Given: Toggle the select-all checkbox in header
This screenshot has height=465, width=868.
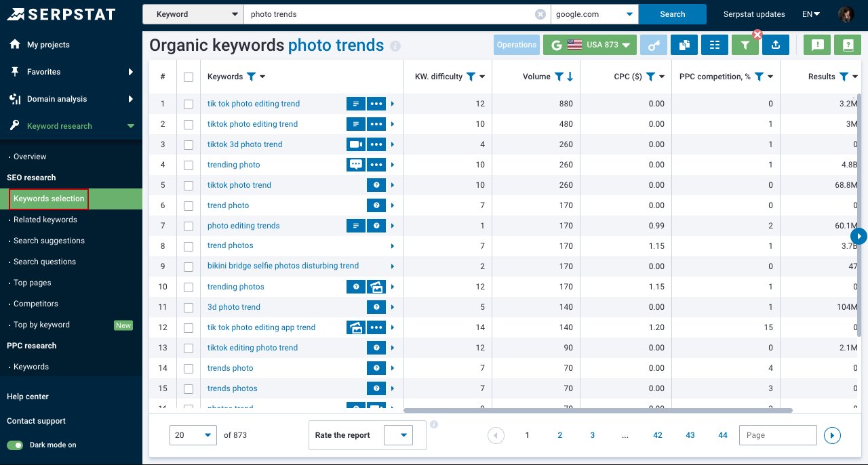Looking at the screenshot, I should pyautogui.click(x=189, y=77).
